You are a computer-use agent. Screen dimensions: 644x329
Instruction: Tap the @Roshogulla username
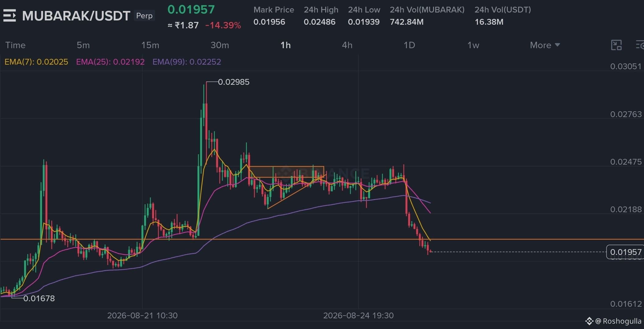click(618, 321)
